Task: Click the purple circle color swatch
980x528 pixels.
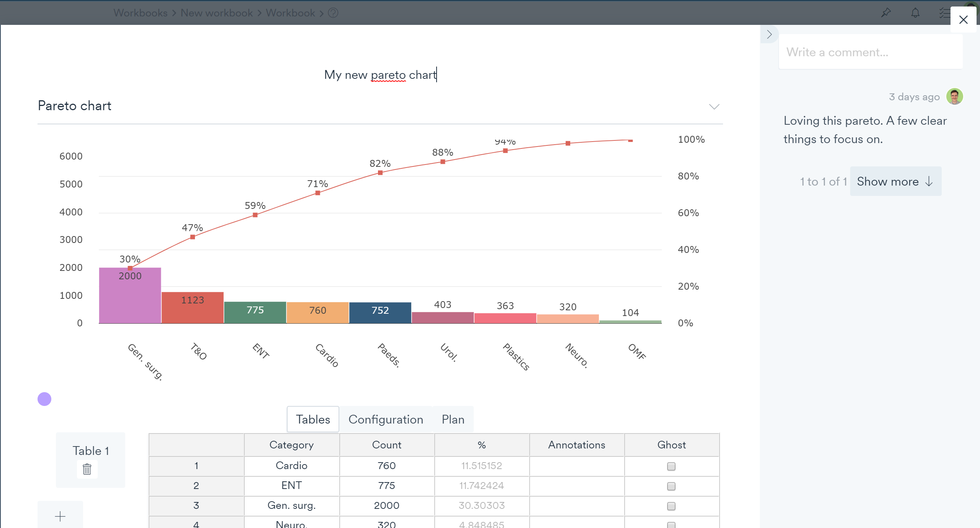Action: [44, 399]
